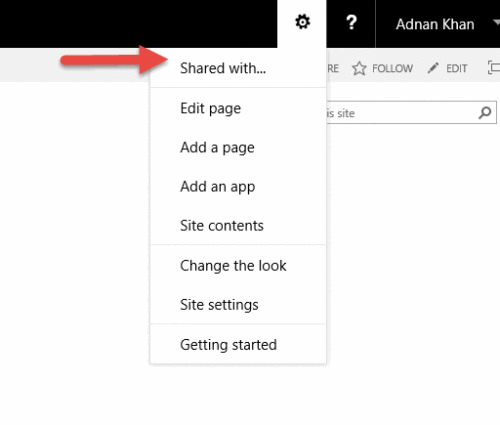Image resolution: width=500 pixels, height=425 pixels.
Task: Click the partially hidden SHARE button
Action: (333, 68)
